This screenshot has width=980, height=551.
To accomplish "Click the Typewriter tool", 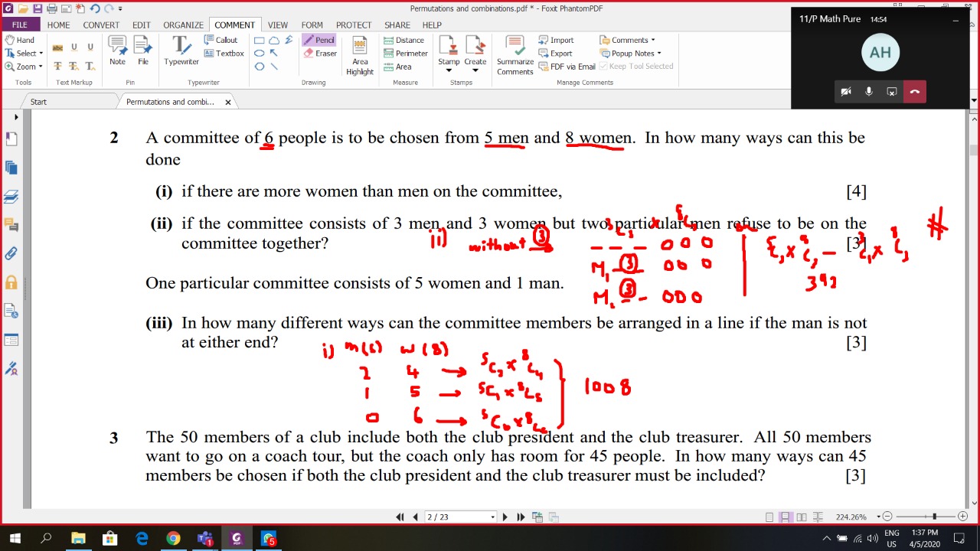I will click(181, 51).
